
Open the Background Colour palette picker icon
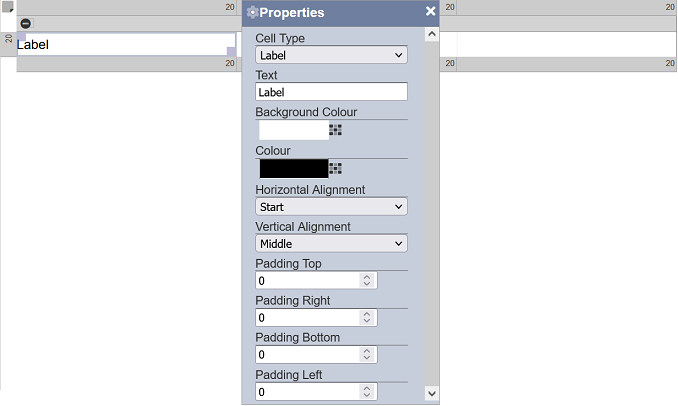pos(336,130)
